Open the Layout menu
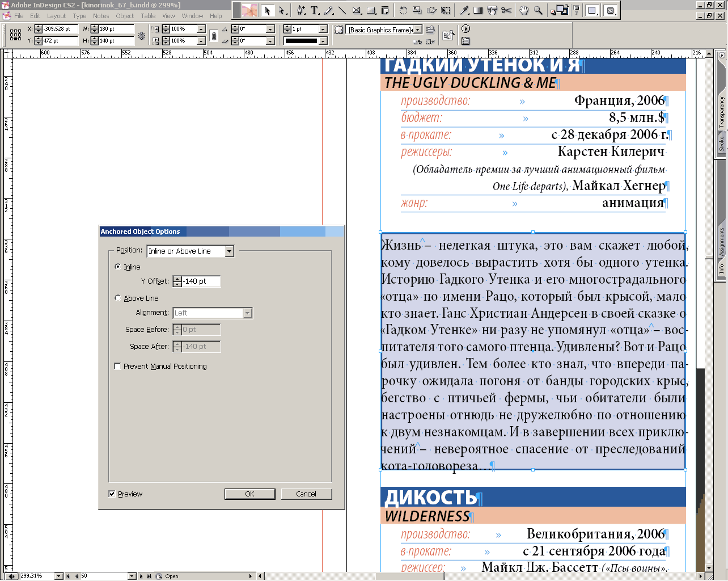Viewport: 728px width, 581px height. pos(56,16)
